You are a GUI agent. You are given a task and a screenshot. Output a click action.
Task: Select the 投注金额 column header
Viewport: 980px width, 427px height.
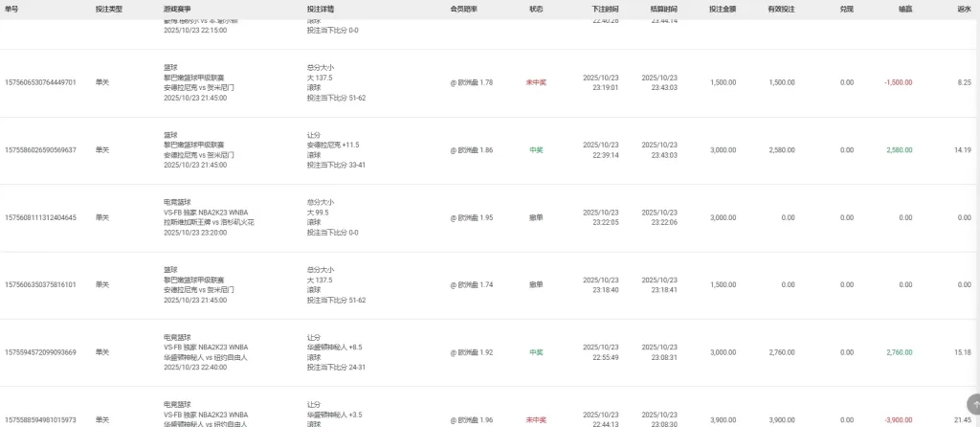click(723, 8)
